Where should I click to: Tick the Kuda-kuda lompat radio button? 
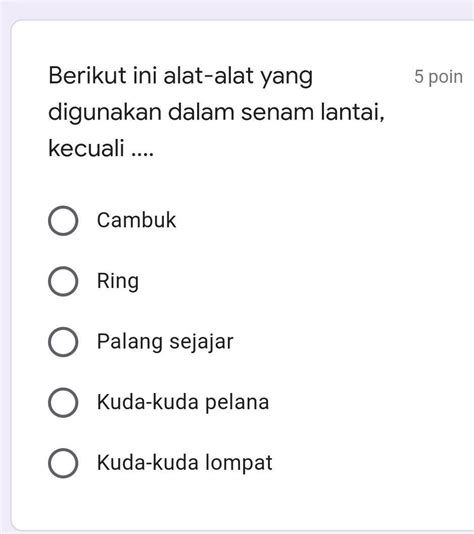click(x=63, y=463)
